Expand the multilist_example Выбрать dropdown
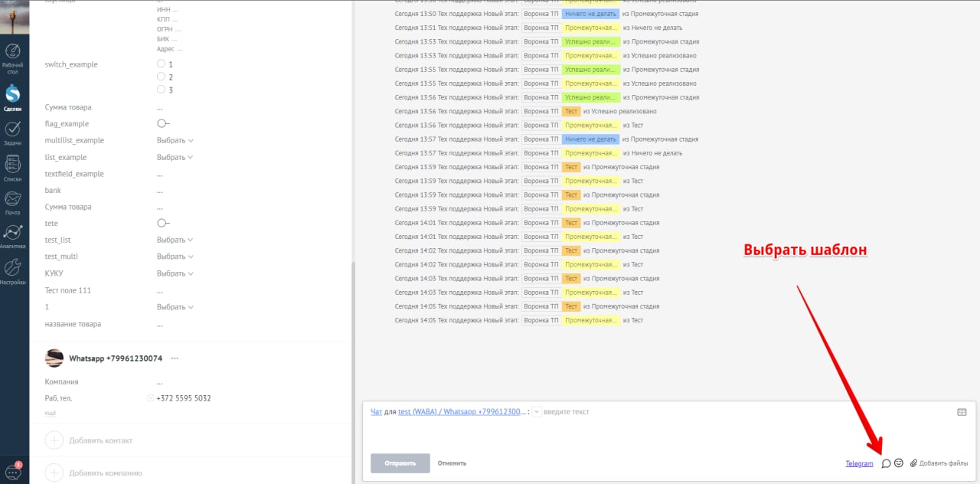Screen dimensions: 980x484 pyautogui.click(x=175, y=140)
